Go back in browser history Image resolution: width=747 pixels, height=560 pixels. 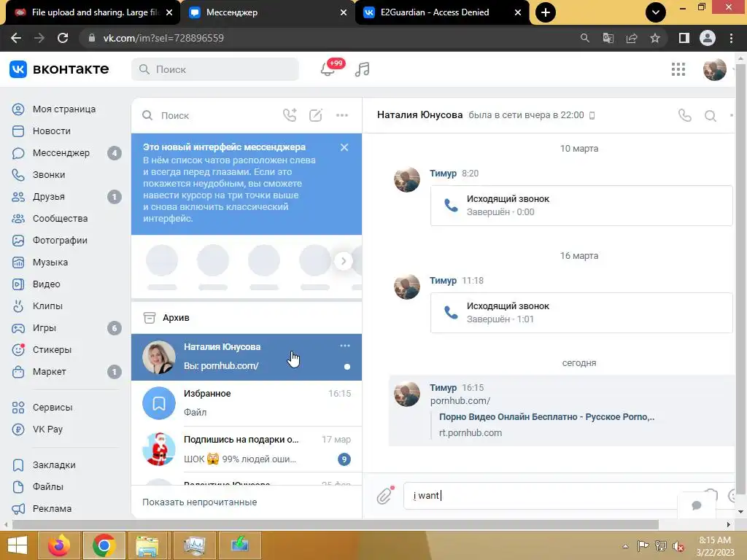click(16, 38)
